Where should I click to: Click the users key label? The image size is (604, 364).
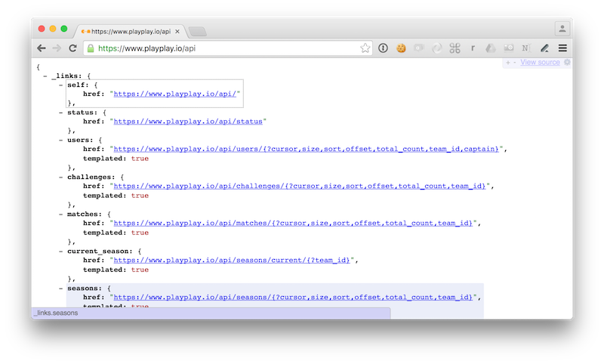coord(80,140)
